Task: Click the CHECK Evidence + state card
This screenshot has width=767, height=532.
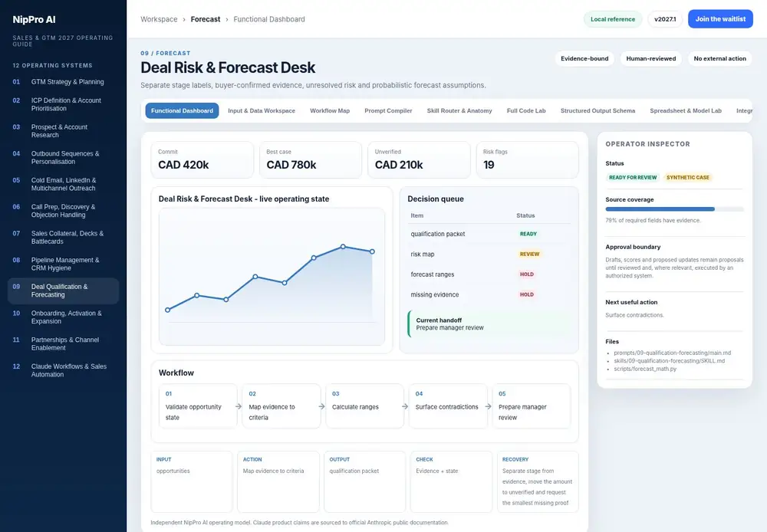Action: (451, 481)
